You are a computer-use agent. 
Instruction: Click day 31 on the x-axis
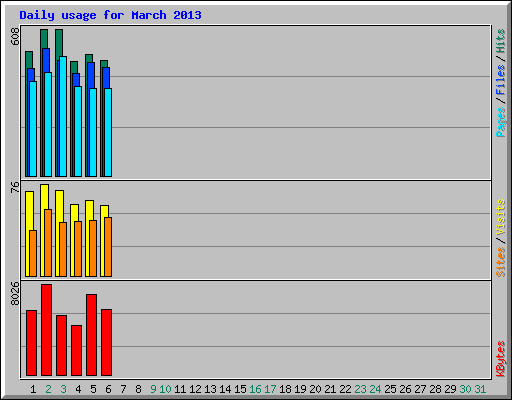(480, 389)
